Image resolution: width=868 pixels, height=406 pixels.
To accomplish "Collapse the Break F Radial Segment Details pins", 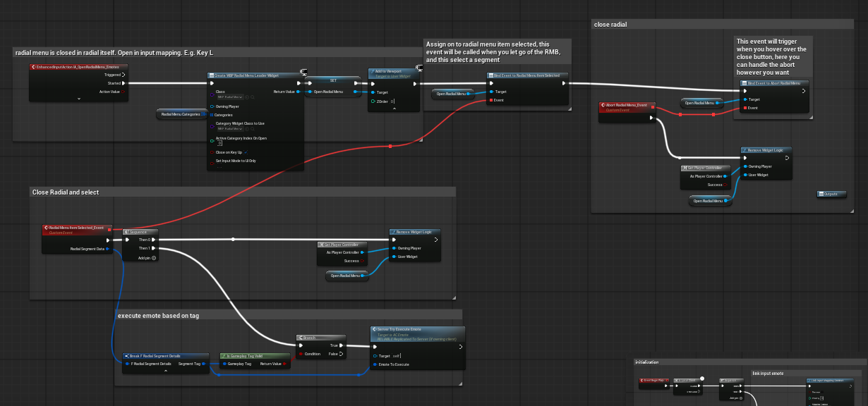I will 166,370.
